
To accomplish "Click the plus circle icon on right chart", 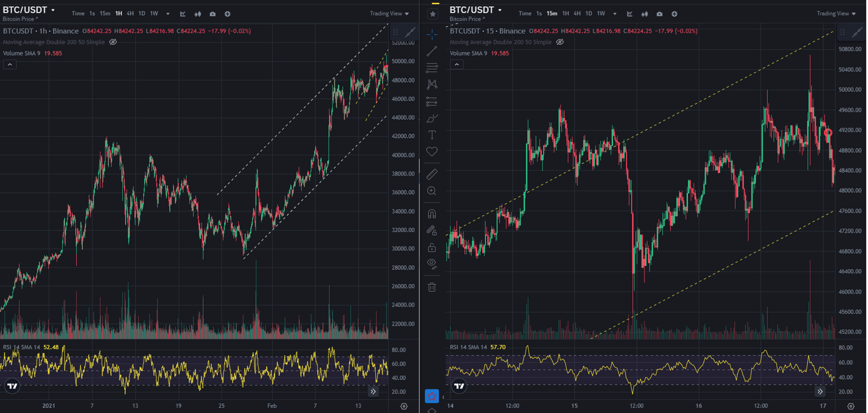I will click(x=674, y=14).
